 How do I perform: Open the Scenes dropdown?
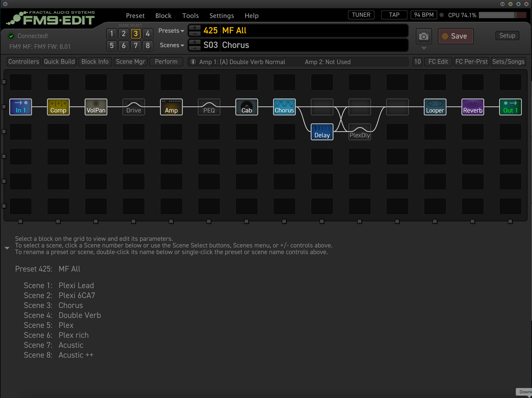coord(172,45)
